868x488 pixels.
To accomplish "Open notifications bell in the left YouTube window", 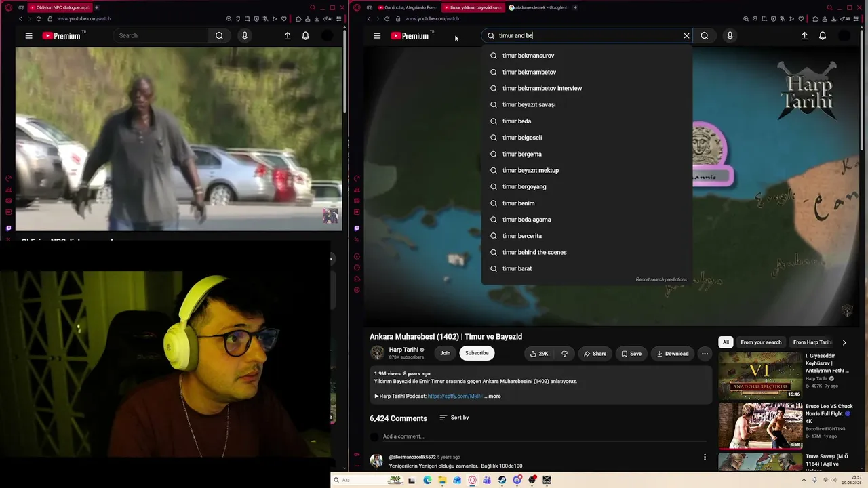I will pyautogui.click(x=305, y=36).
